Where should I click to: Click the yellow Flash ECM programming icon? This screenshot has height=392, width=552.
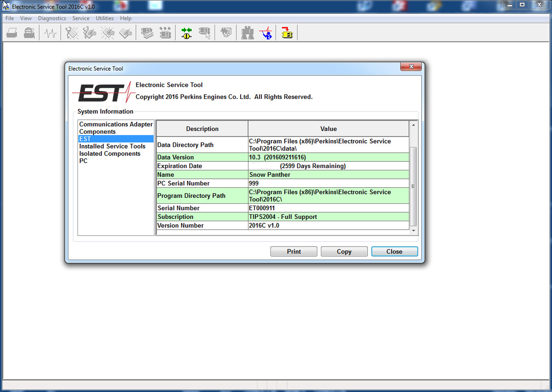[287, 33]
